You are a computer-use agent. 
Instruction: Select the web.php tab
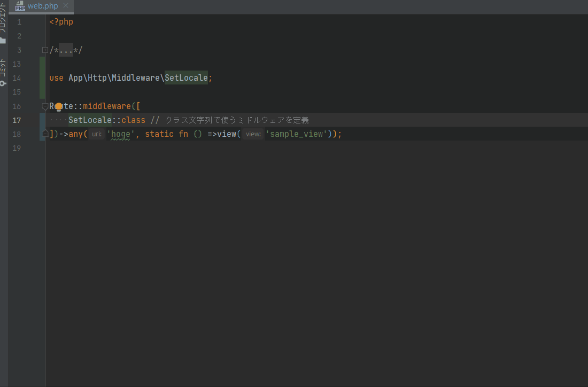click(43, 6)
